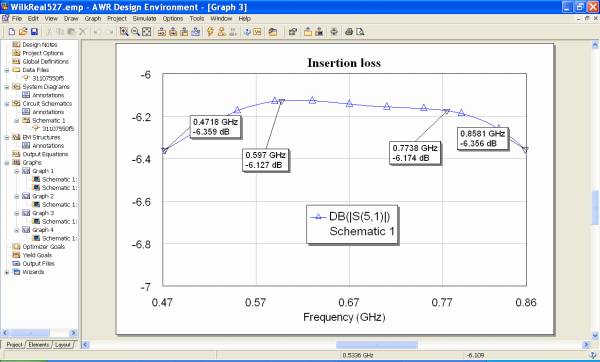This screenshot has width=600, height=362.
Task: Switch to the Layout tab
Action: pyautogui.click(x=62, y=345)
